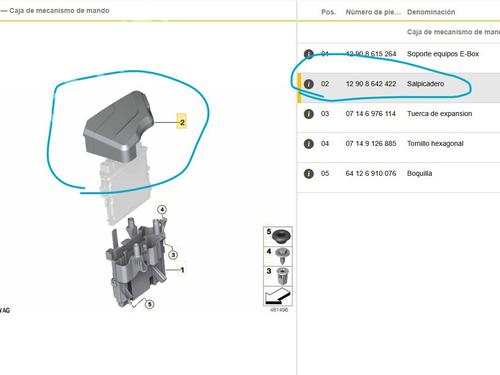
Task: Click circled callout 3 in diagram
Action: [173, 255]
